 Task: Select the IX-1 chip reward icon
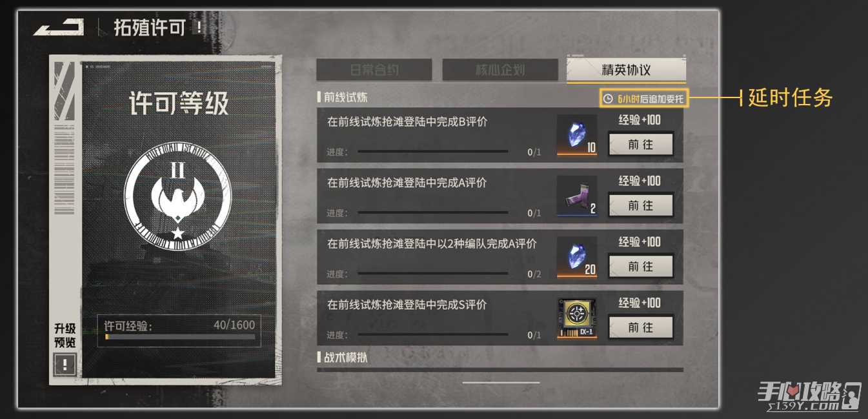point(577,318)
